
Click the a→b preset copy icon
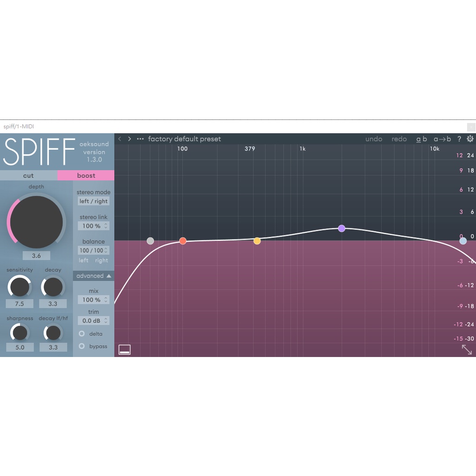coord(442,139)
